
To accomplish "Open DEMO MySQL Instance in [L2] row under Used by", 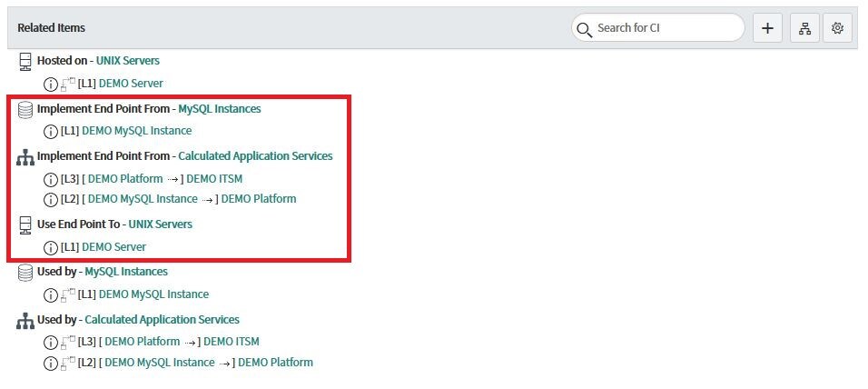I will pyautogui.click(x=160, y=363).
